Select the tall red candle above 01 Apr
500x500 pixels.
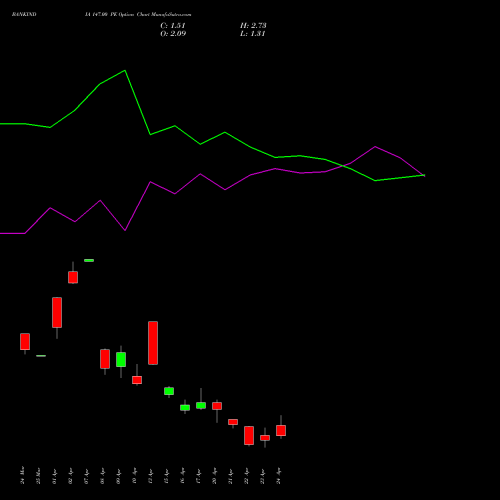[57, 312]
